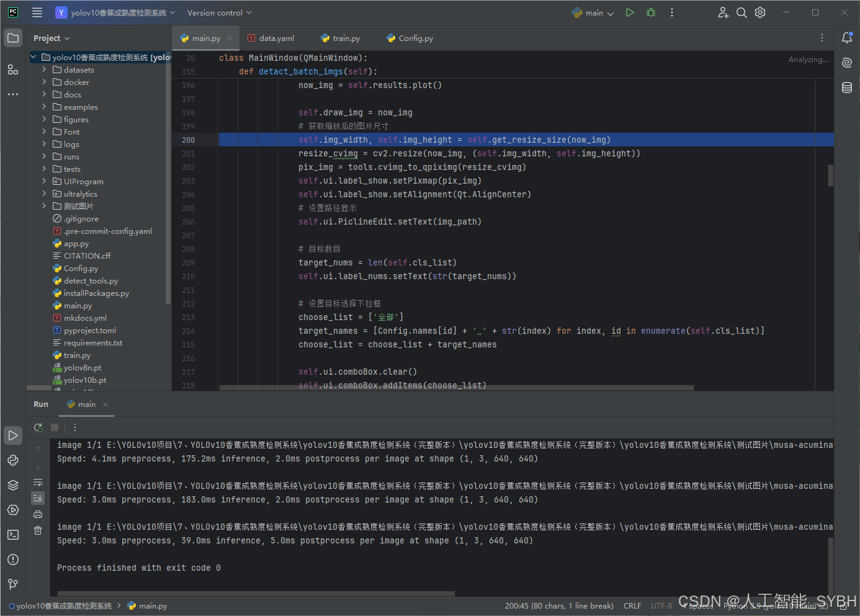Expand the 测试图片 folder
860x616 pixels.
[44, 206]
